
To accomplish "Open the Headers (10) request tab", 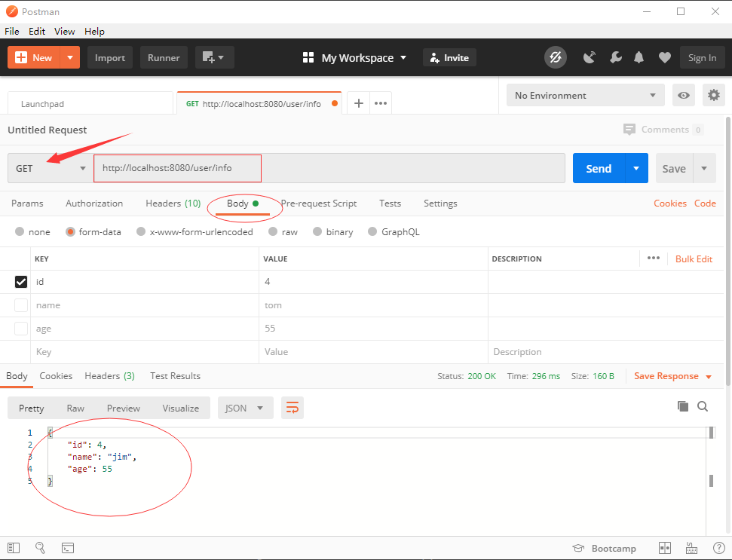I will coord(173,203).
